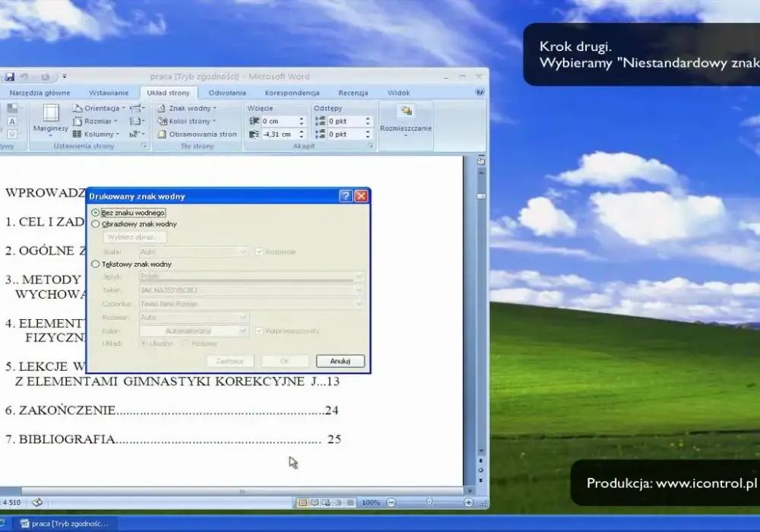Switch to Draft view icon
760x532 pixels.
click(350, 502)
